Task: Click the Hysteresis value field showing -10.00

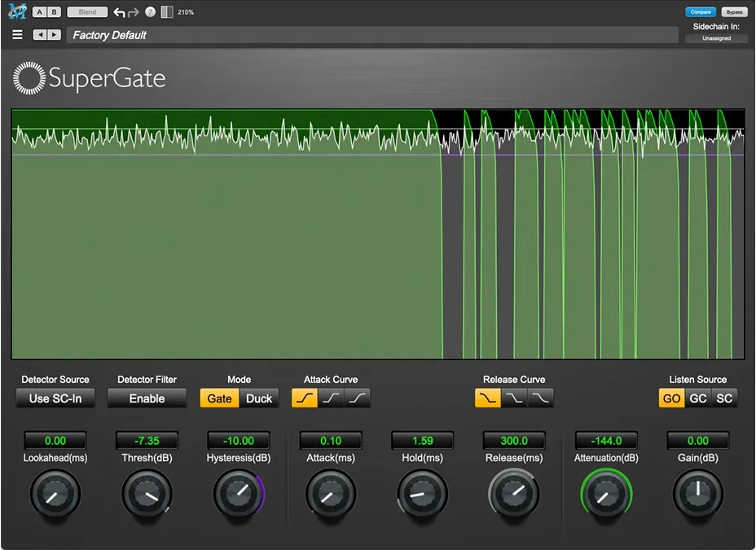Action: [239, 441]
